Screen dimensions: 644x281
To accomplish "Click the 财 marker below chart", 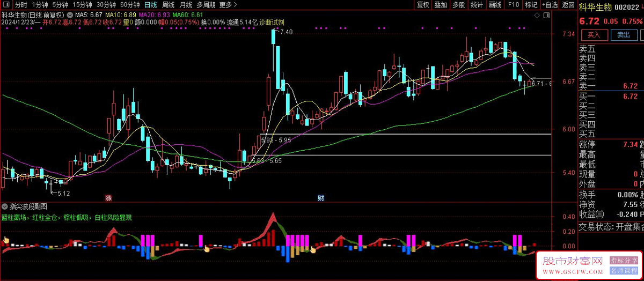I will pyautogui.click(x=321, y=198).
